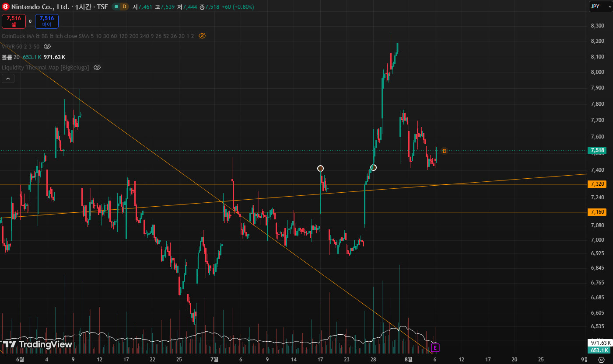
Task: Open chart settings hexagon icon at bottom right
Action: tap(601, 360)
